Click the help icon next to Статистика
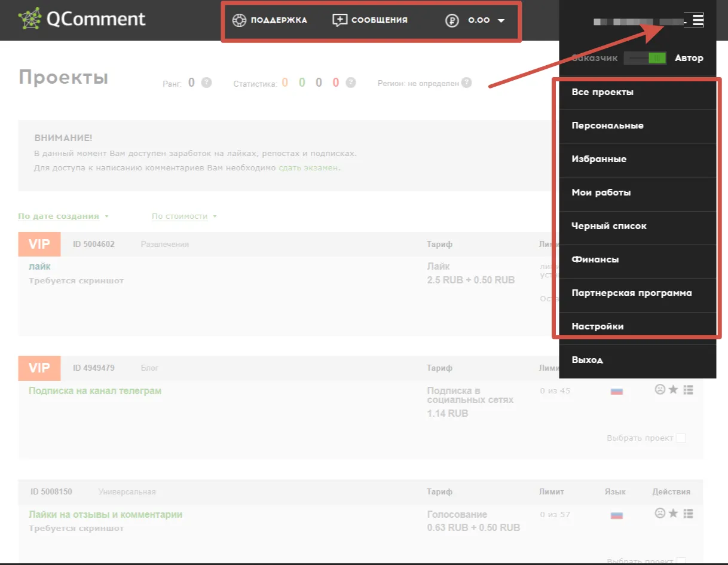The image size is (728, 565). click(351, 83)
